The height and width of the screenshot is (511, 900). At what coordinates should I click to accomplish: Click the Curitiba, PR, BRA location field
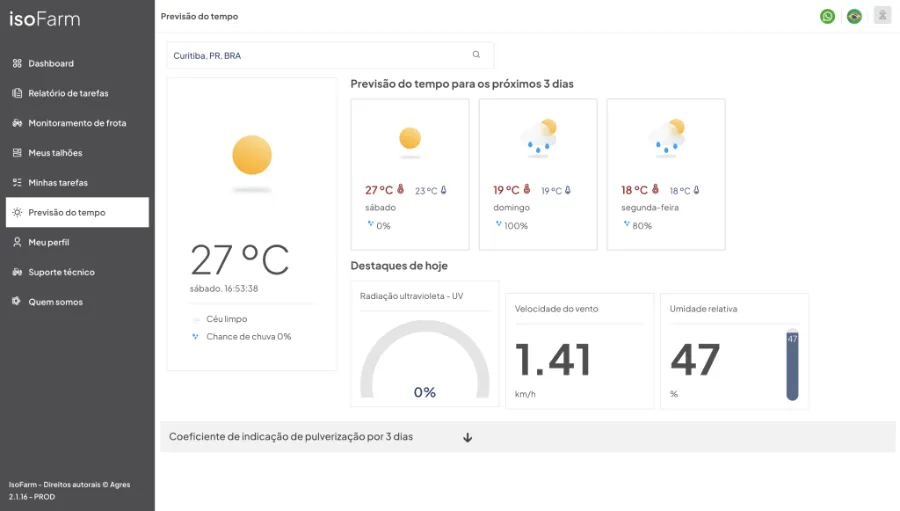[x=330, y=55]
